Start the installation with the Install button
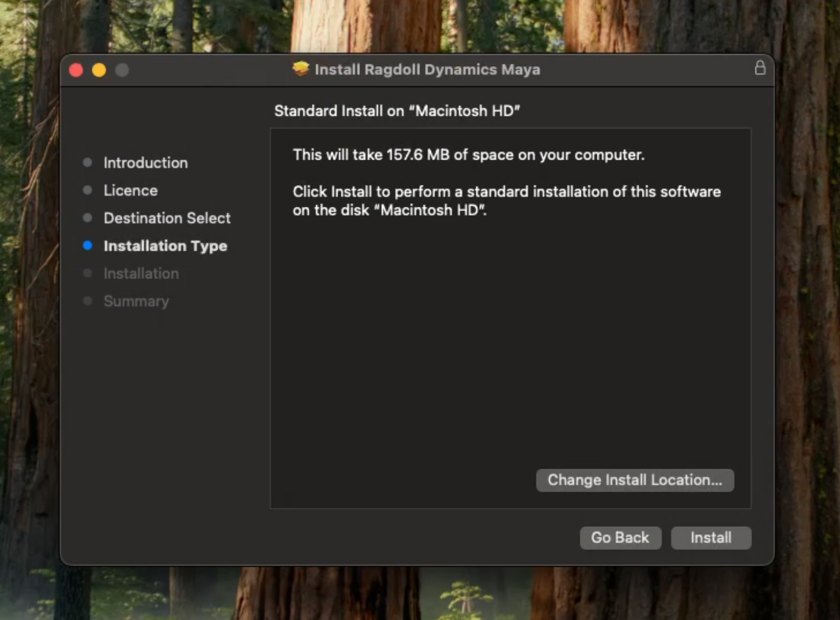This screenshot has width=840, height=620. pos(711,538)
